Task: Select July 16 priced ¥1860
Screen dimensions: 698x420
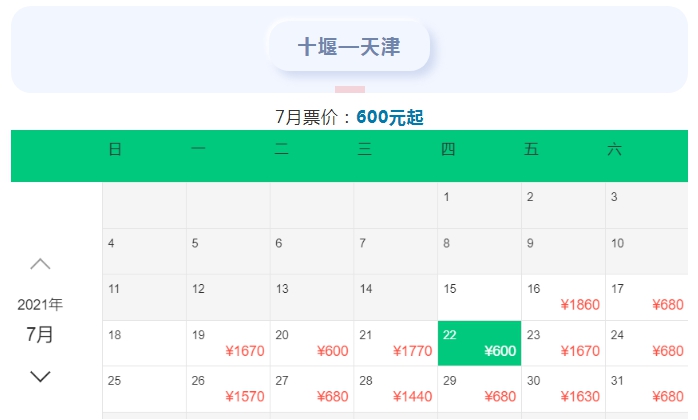Action: tap(563, 297)
